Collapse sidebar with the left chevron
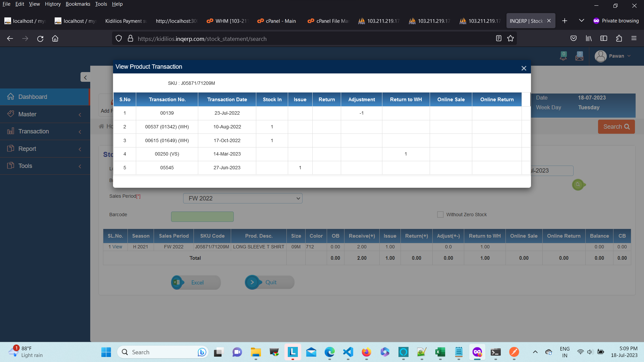The width and height of the screenshot is (644, 362). (x=85, y=77)
